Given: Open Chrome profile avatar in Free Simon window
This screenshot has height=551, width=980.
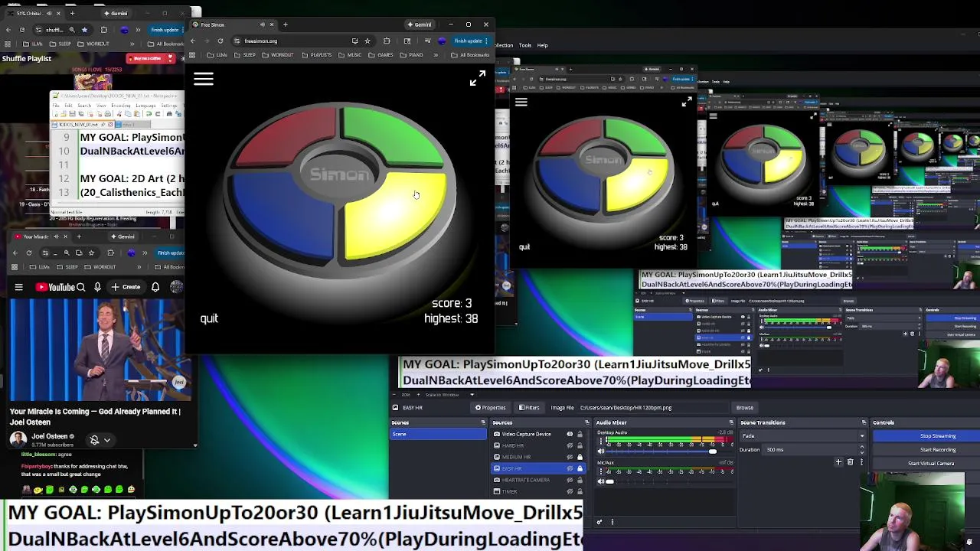Looking at the screenshot, I should 442,41.
